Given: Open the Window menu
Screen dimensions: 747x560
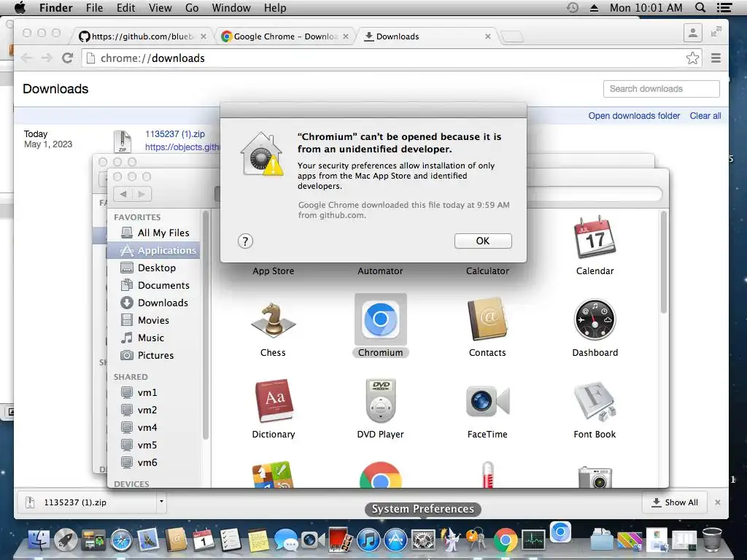Looking at the screenshot, I should tap(231, 7).
